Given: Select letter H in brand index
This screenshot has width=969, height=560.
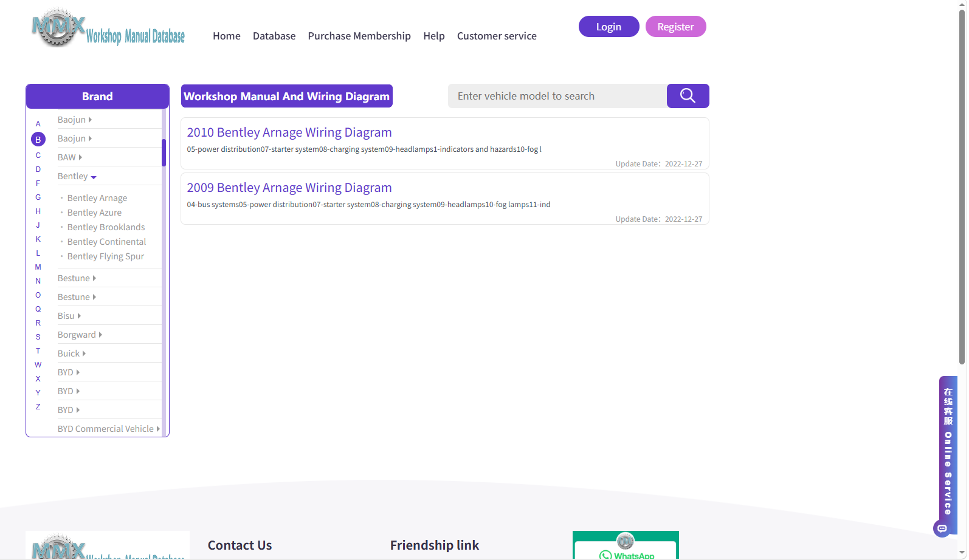Looking at the screenshot, I should click(38, 211).
